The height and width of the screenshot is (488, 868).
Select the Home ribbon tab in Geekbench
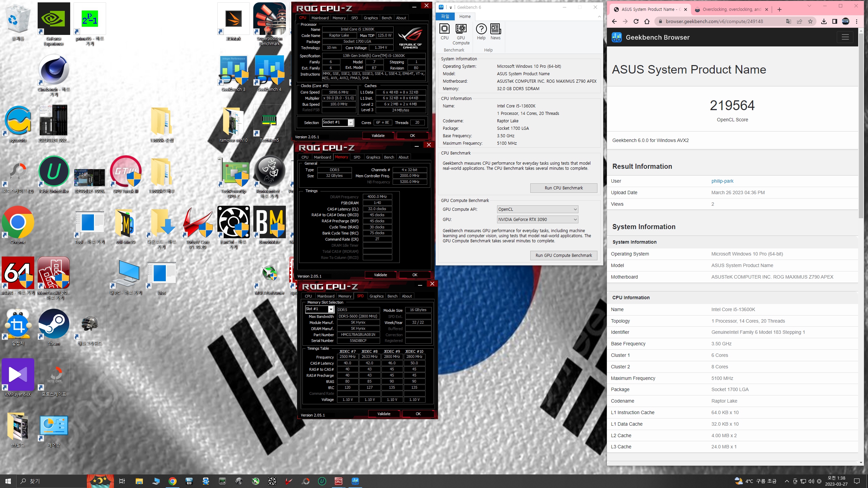tap(465, 17)
